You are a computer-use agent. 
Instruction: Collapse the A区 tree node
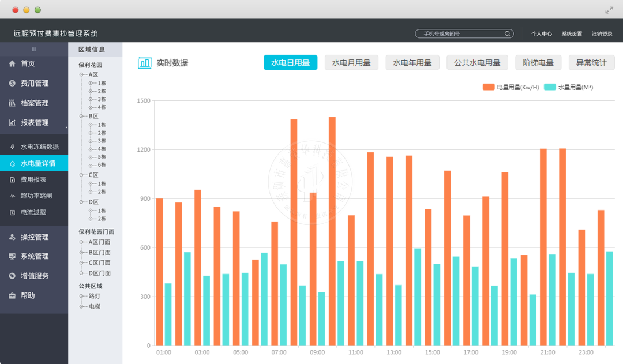tap(81, 75)
